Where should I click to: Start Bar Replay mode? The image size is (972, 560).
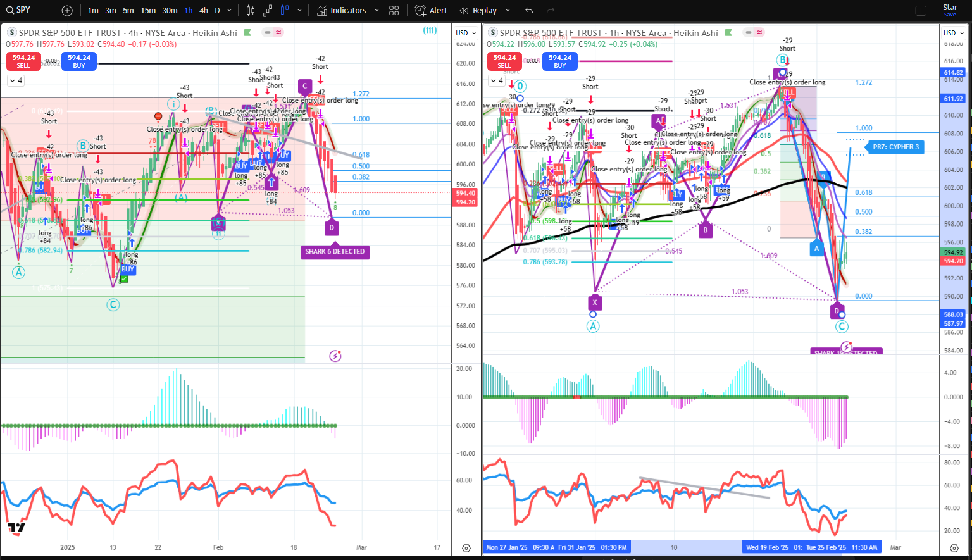pos(478,11)
